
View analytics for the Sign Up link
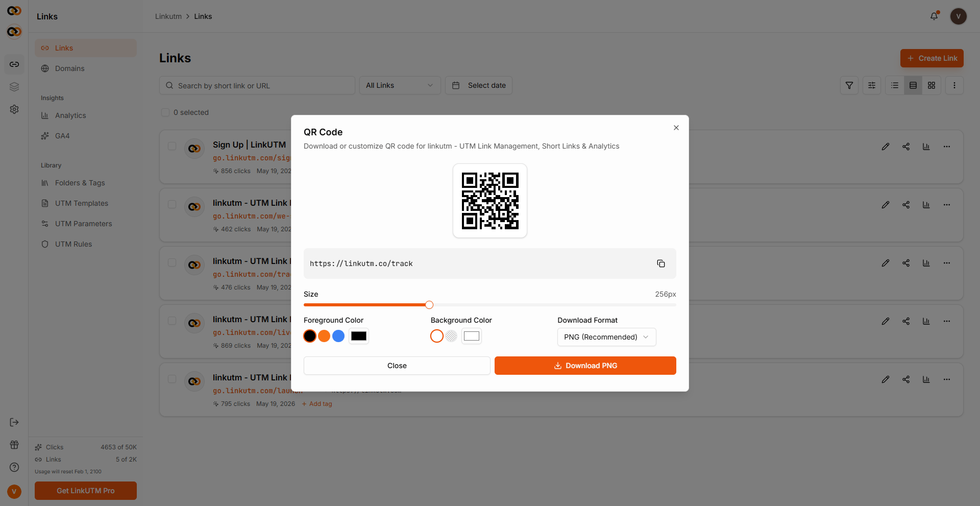926,147
